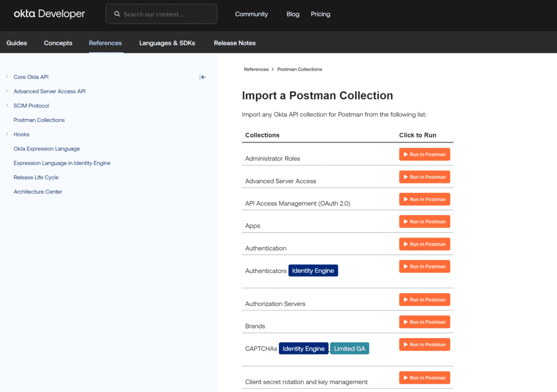The image size is (557, 392).
Task: Open Release Notes tab
Action: coord(234,43)
